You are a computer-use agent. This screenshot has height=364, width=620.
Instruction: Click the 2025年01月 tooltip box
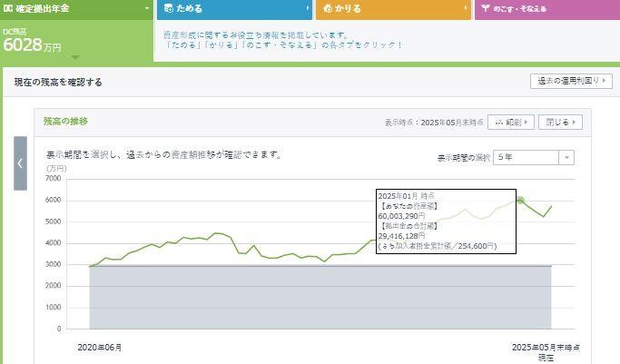click(x=445, y=221)
